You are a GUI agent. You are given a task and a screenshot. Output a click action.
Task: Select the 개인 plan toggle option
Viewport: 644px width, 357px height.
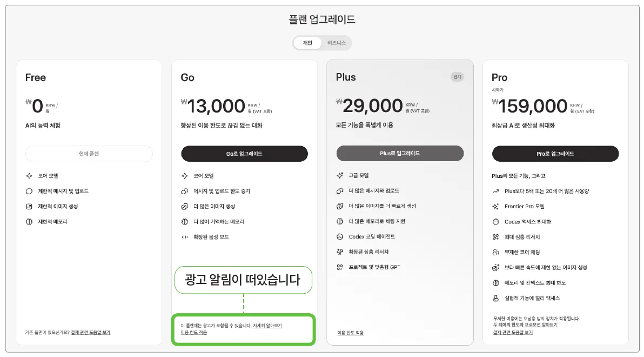coord(307,43)
